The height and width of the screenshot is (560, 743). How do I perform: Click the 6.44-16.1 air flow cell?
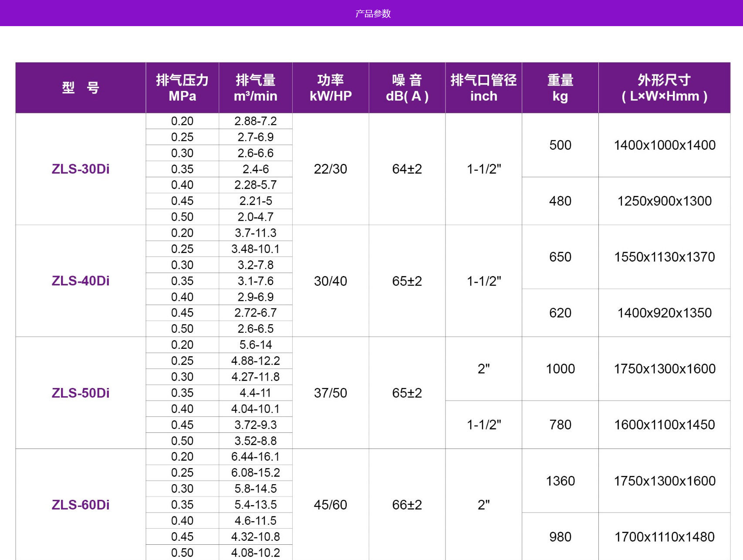(256, 457)
